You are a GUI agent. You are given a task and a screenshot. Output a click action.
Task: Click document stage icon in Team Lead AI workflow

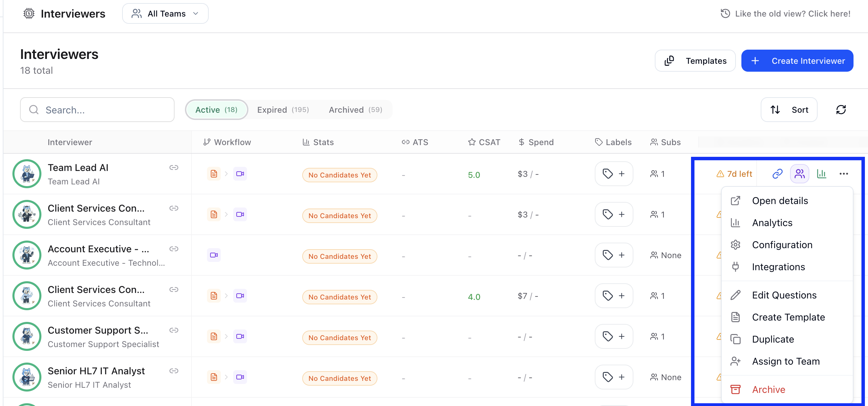pyautogui.click(x=214, y=174)
